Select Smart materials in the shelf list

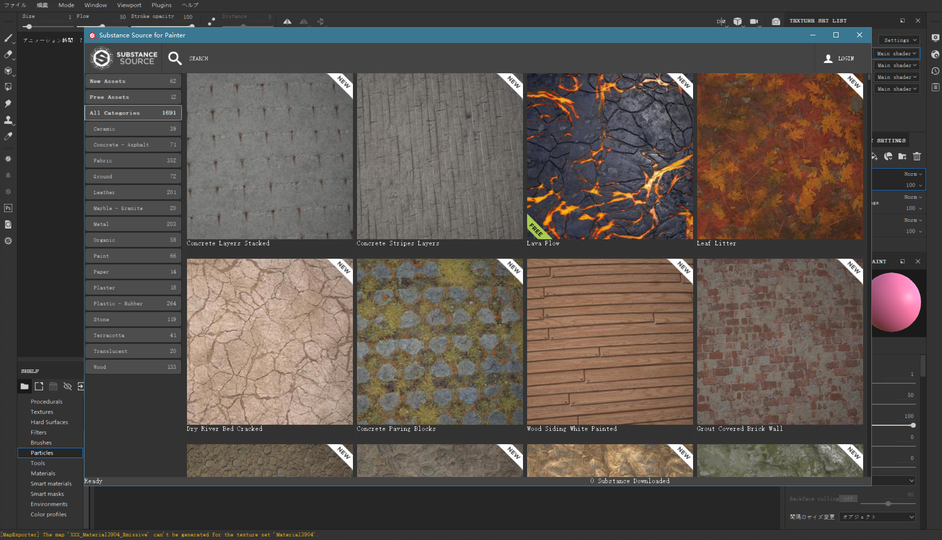51,484
